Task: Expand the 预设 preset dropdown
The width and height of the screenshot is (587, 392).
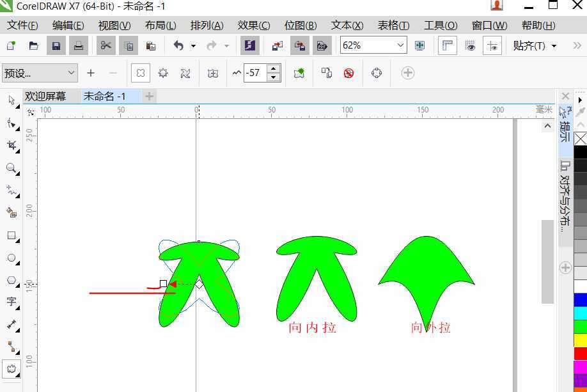Action: [40, 73]
